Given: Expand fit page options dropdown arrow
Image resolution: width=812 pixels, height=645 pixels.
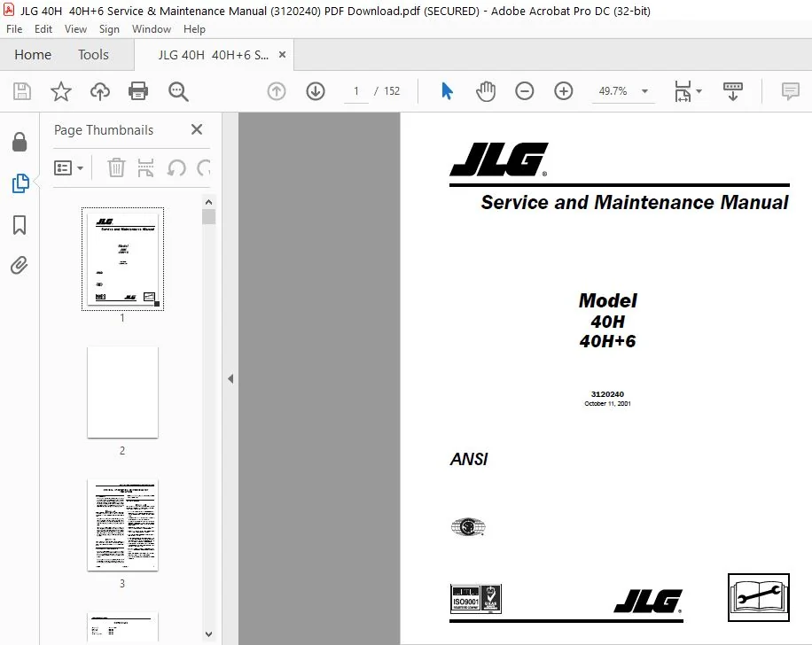Looking at the screenshot, I should pyautogui.click(x=699, y=91).
